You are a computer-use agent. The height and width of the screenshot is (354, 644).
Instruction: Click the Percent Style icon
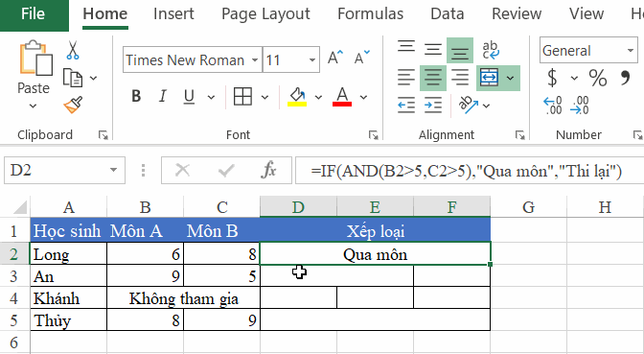click(x=597, y=78)
